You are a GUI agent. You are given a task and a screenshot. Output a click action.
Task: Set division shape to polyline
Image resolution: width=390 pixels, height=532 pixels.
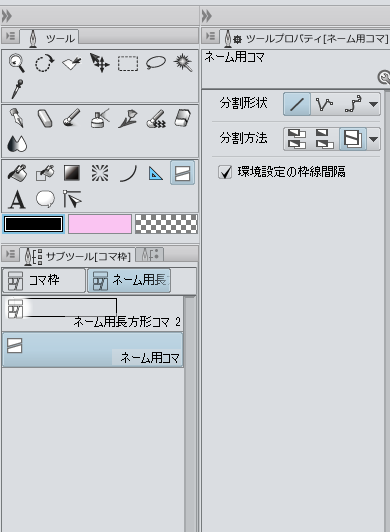[x=324, y=104]
